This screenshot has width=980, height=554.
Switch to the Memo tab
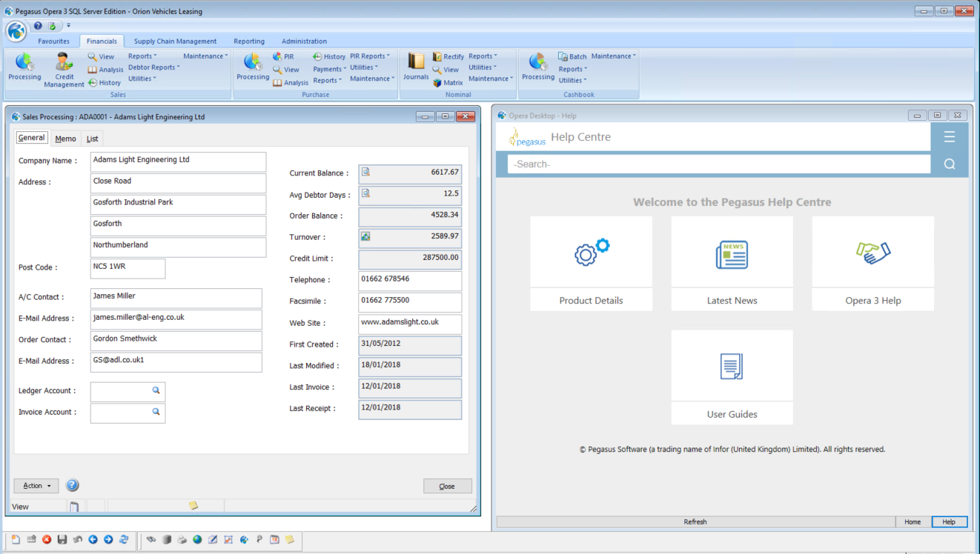coord(65,138)
